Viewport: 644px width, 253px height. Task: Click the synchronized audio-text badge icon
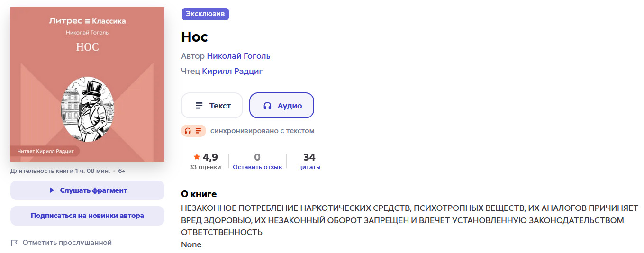(x=193, y=131)
